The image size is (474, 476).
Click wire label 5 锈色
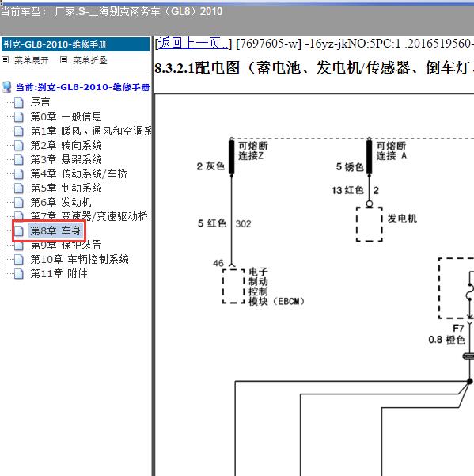(x=350, y=166)
